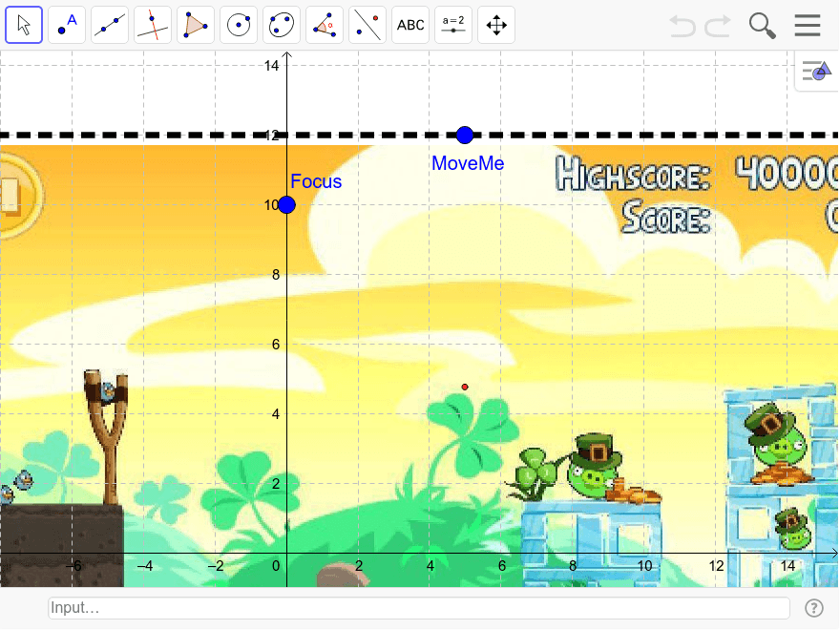Open the search magnifier

(763, 25)
